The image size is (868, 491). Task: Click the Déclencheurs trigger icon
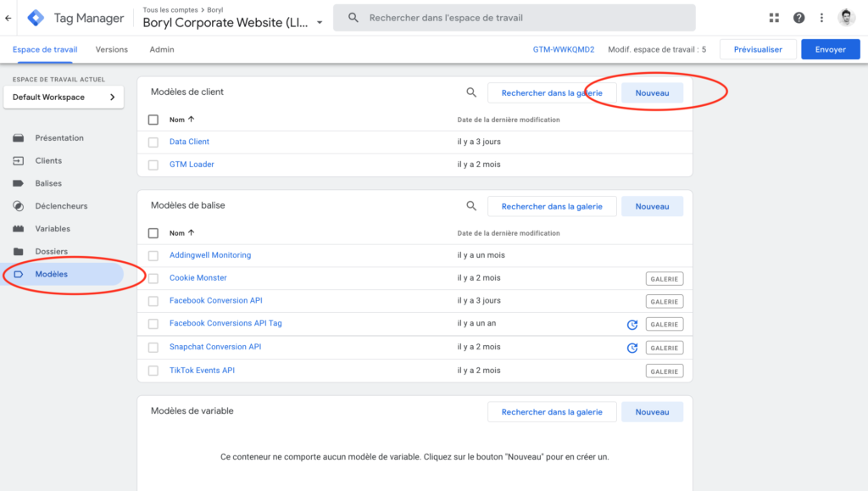click(x=19, y=206)
